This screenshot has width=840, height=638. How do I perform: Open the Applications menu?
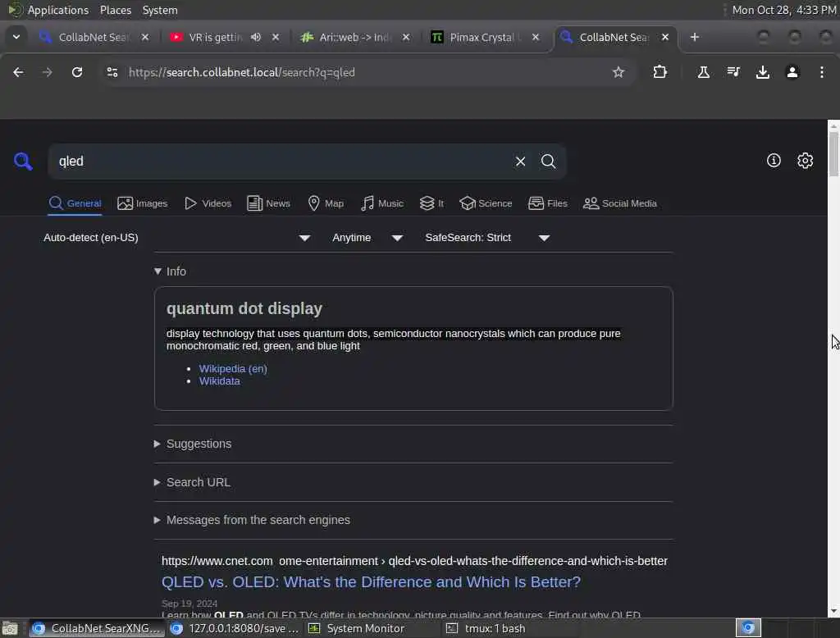(x=58, y=10)
